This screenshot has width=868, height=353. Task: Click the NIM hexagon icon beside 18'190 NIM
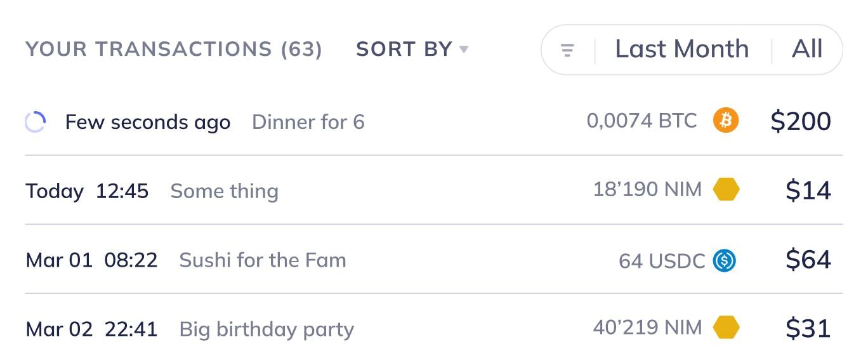[x=726, y=189]
